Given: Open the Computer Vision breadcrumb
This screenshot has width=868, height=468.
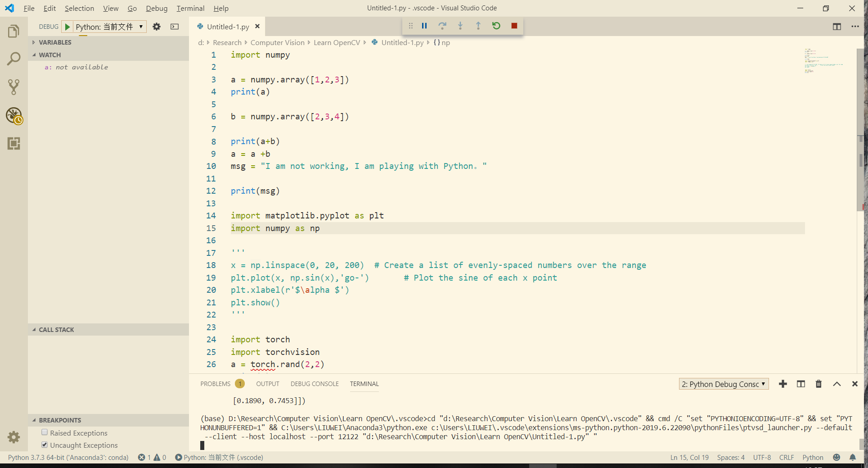Looking at the screenshot, I should [277, 42].
